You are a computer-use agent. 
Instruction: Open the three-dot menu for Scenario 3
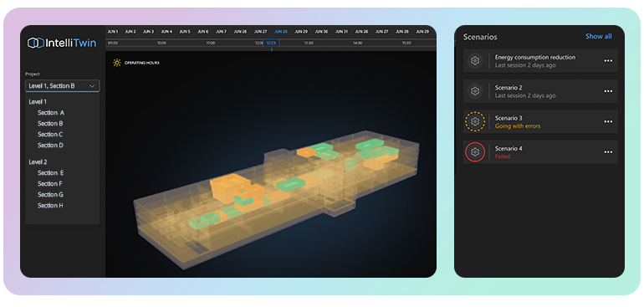(x=608, y=121)
